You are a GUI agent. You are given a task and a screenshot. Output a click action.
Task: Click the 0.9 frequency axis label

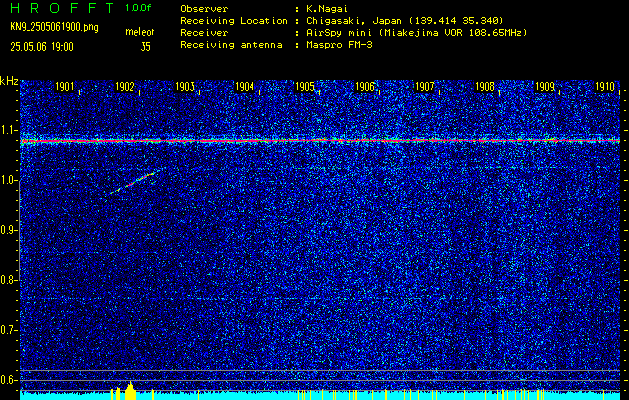[8, 230]
